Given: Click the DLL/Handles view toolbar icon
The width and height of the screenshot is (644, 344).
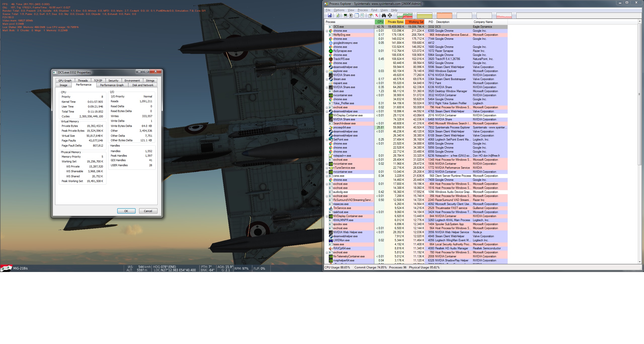Looking at the screenshot, I should [x=363, y=16].
